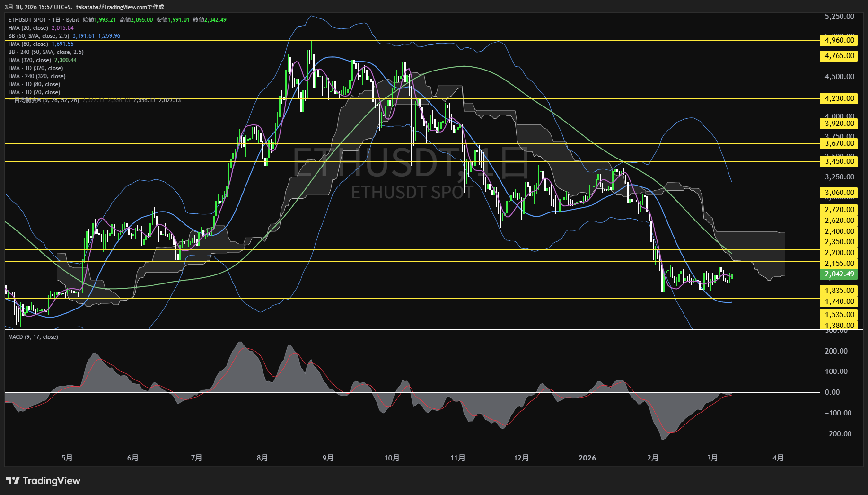Viewport: 868px width, 495px height.
Task: Click the HMA (80, close) legend label
Action: [x=28, y=44]
